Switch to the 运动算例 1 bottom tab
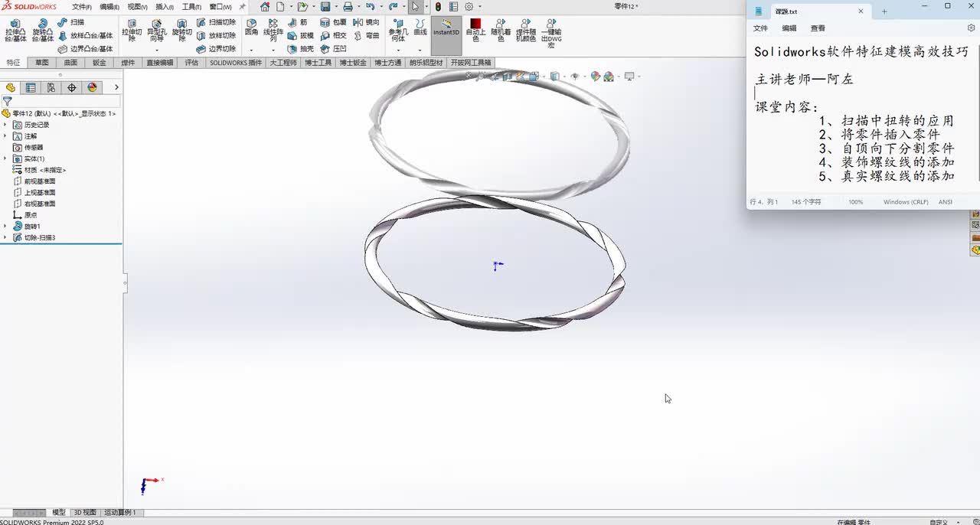 120,513
